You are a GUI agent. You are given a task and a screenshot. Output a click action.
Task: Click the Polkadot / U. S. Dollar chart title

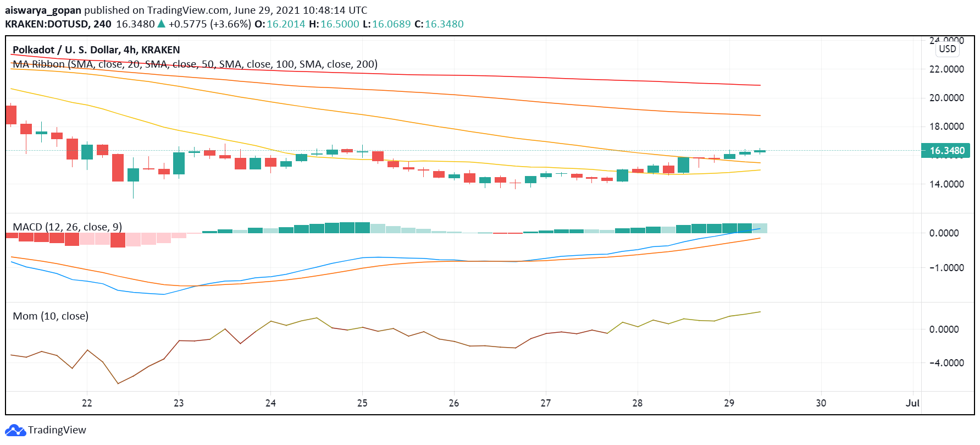tap(96, 50)
